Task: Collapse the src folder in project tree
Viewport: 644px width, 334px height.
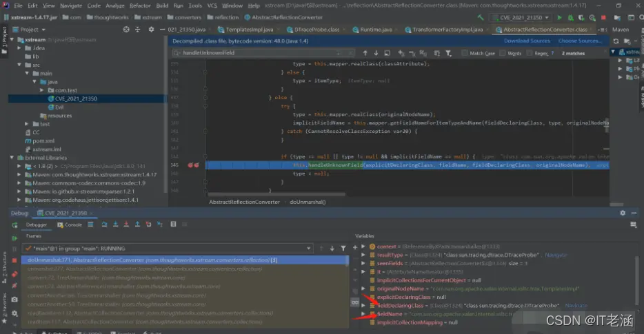Action: (19, 65)
